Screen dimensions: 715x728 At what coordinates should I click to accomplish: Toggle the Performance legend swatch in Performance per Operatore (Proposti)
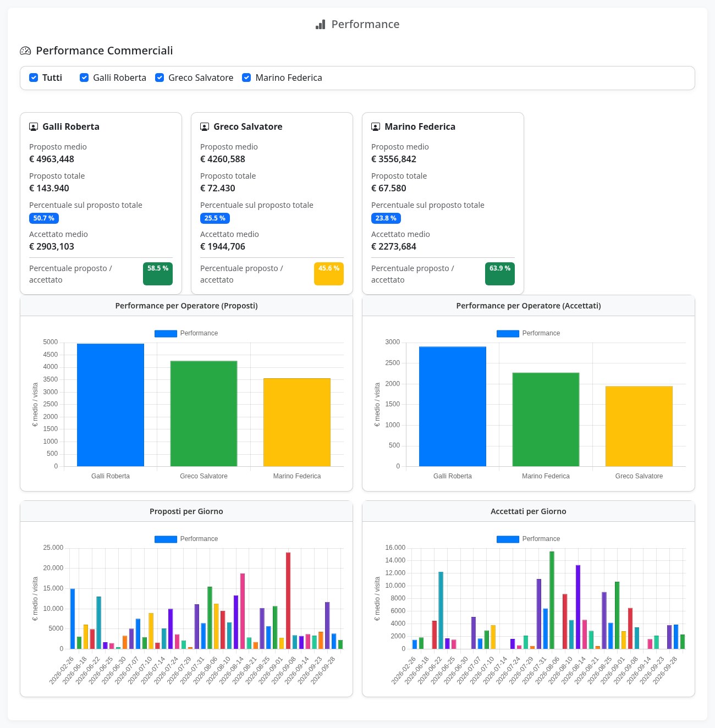(x=166, y=333)
